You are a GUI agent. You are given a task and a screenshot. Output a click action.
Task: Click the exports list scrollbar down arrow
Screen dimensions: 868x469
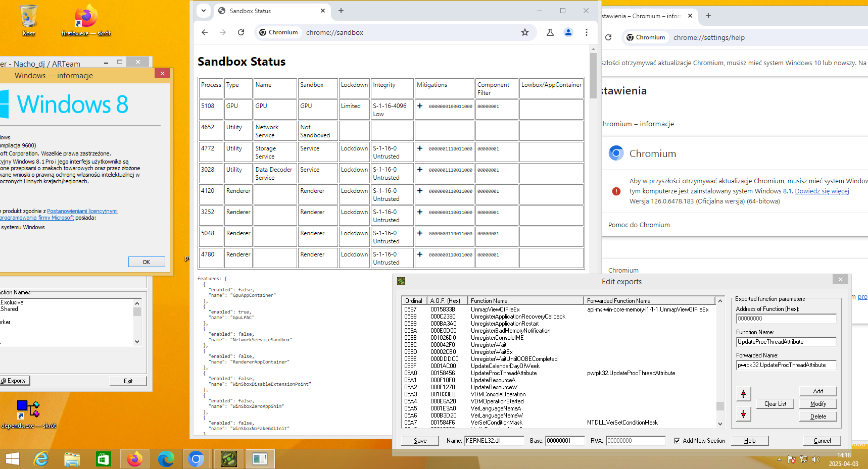[720, 424]
